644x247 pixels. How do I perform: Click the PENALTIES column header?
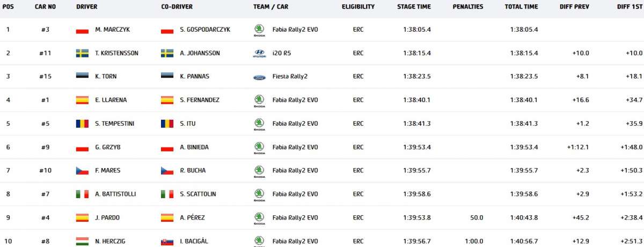(x=468, y=7)
